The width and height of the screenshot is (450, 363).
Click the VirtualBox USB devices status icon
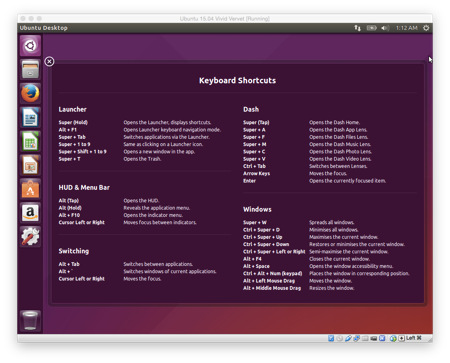[348, 338]
